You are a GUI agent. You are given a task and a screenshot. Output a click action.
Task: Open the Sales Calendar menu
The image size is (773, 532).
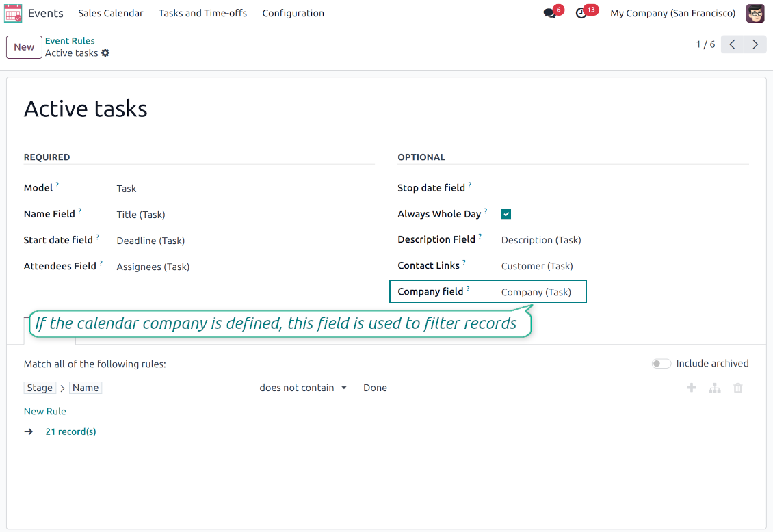[110, 13]
